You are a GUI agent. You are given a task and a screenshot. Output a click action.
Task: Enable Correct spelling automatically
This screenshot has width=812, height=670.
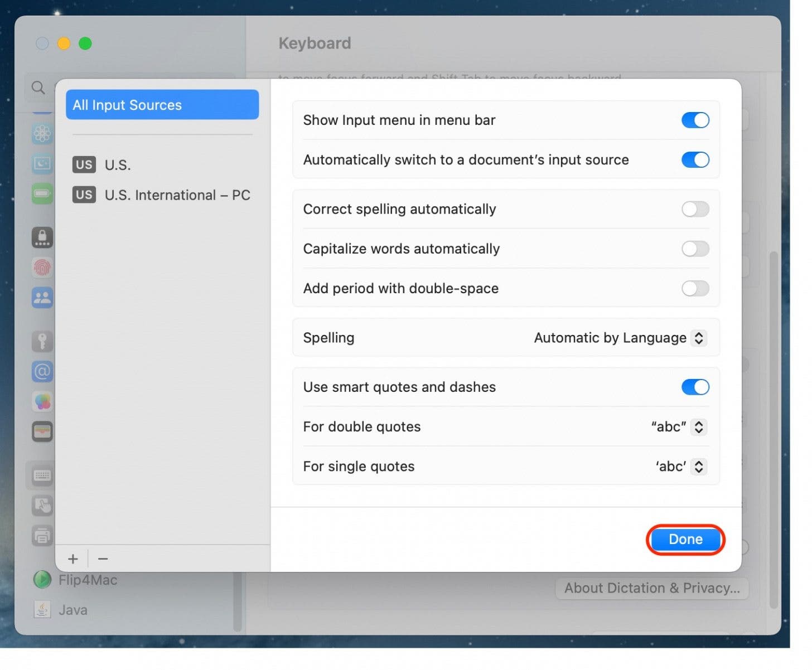point(695,209)
